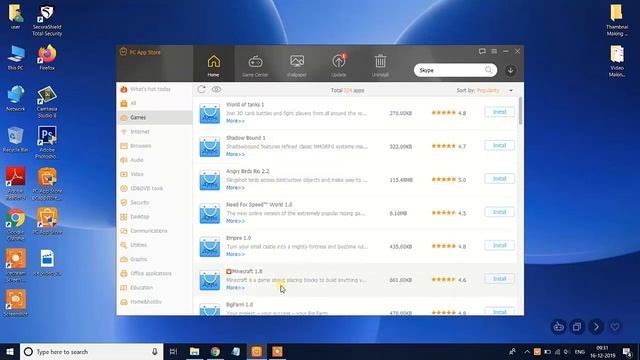The width and height of the screenshot is (640, 360).
Task: Open Chrome from the taskbar
Action: coord(215,351)
